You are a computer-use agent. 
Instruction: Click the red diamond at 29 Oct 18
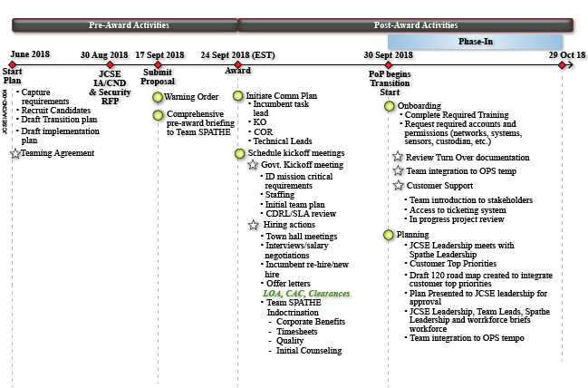(x=561, y=65)
